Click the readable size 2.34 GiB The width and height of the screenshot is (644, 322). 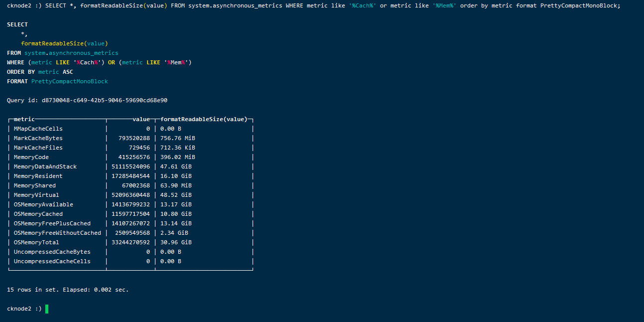[x=174, y=233]
